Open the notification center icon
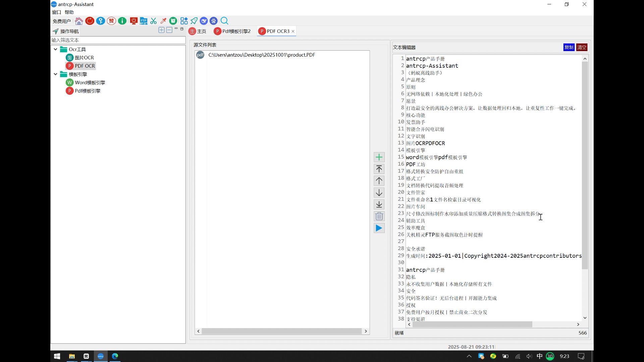644x362 pixels. coord(581,356)
